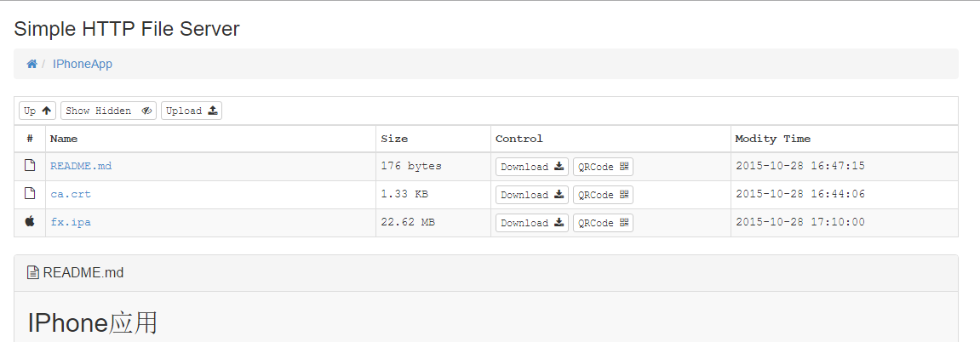Screen dimensions: 980x342
Task: Open IPhoneApp breadcrumb link
Action: (x=83, y=64)
